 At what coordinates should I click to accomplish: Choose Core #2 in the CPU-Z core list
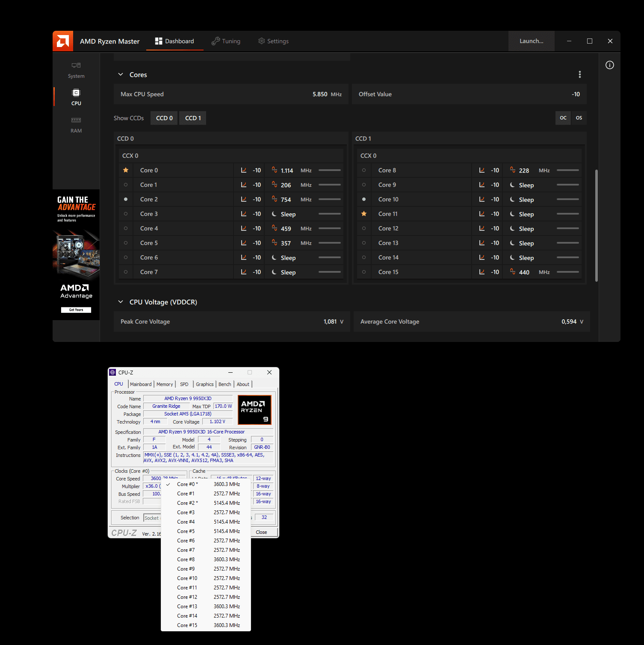pyautogui.click(x=206, y=503)
